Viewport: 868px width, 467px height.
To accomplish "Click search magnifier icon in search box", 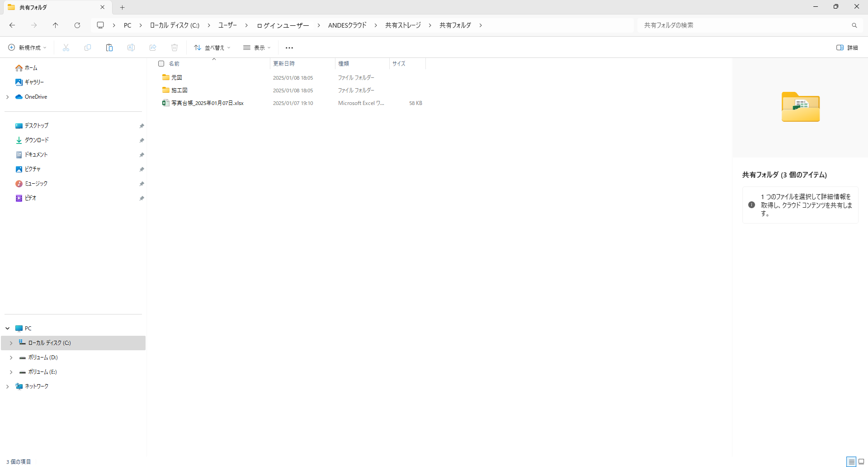I will pos(854,25).
